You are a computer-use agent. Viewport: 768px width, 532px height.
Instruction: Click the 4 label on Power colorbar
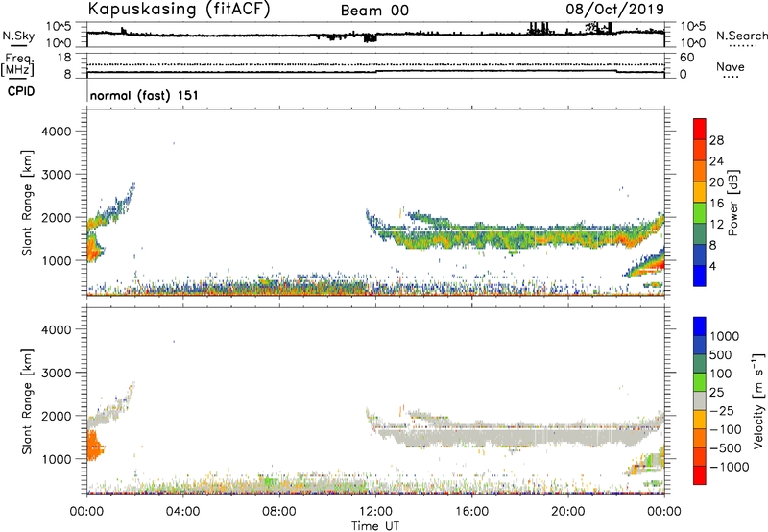point(712,266)
